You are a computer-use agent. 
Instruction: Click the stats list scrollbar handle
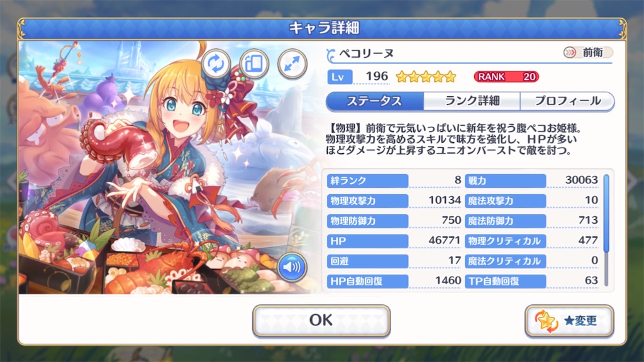point(606,214)
